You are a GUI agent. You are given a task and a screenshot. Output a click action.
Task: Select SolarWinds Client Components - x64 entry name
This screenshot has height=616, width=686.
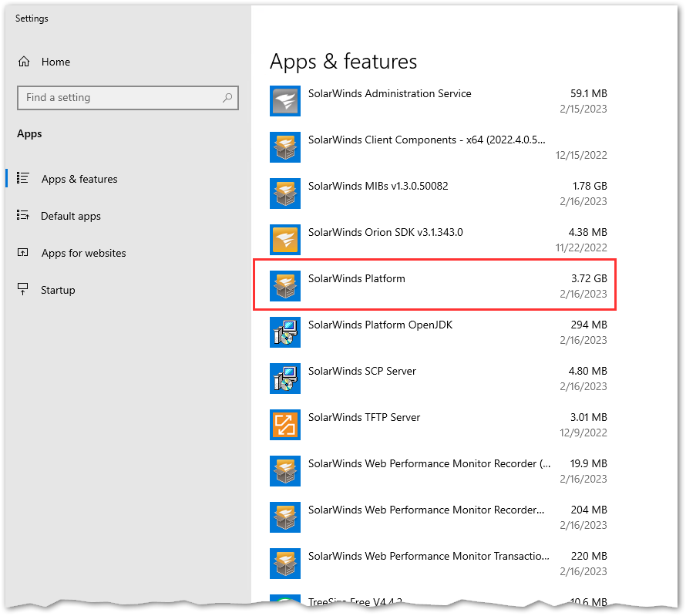pos(426,140)
